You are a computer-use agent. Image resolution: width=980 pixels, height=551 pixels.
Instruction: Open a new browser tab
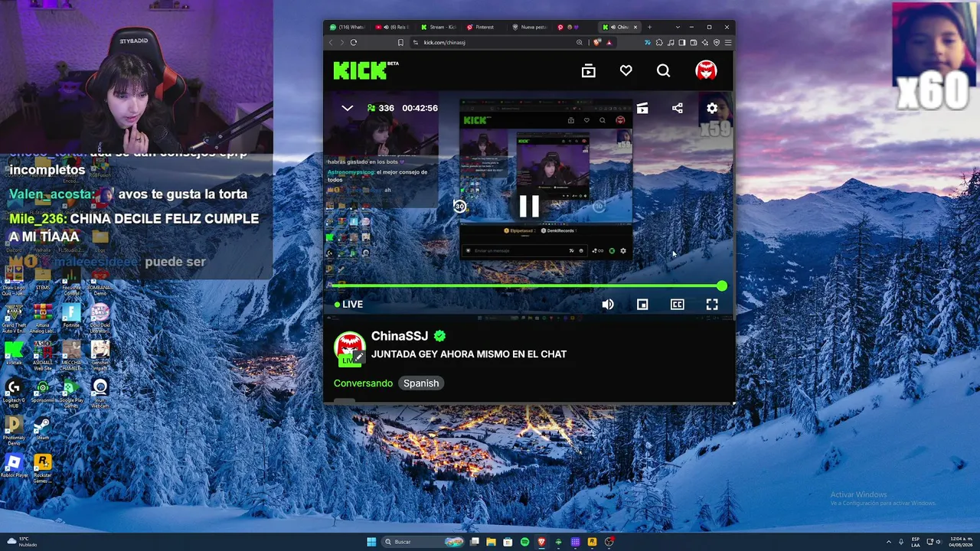tap(650, 28)
